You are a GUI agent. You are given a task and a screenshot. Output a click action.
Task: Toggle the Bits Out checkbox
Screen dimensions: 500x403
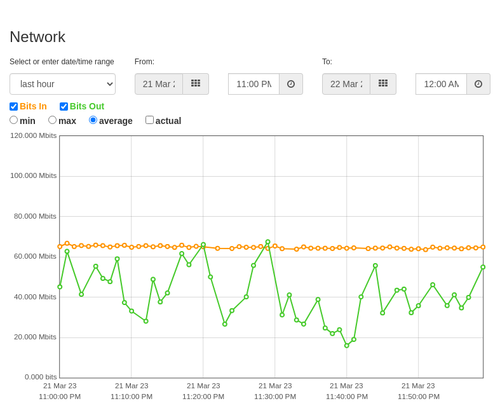click(64, 106)
